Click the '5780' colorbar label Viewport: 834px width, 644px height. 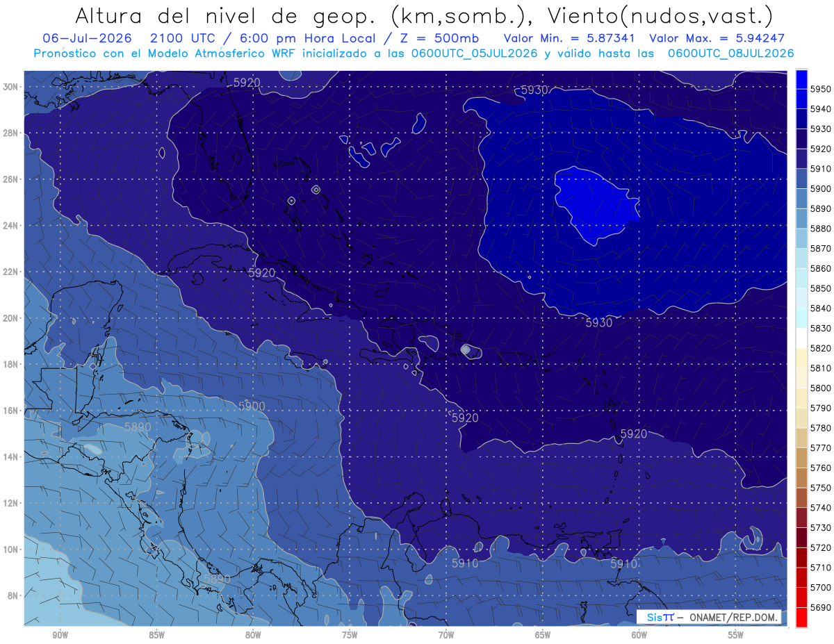pyautogui.click(x=821, y=428)
